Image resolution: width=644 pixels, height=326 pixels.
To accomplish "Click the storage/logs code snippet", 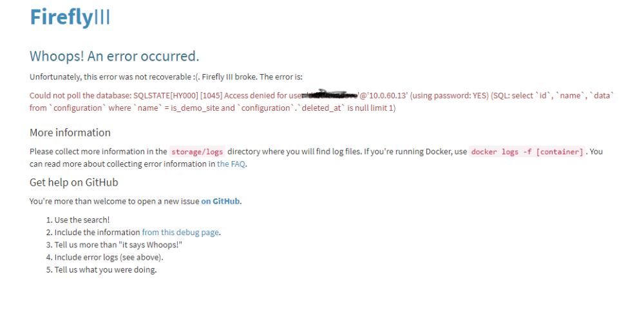I will click(x=197, y=151).
